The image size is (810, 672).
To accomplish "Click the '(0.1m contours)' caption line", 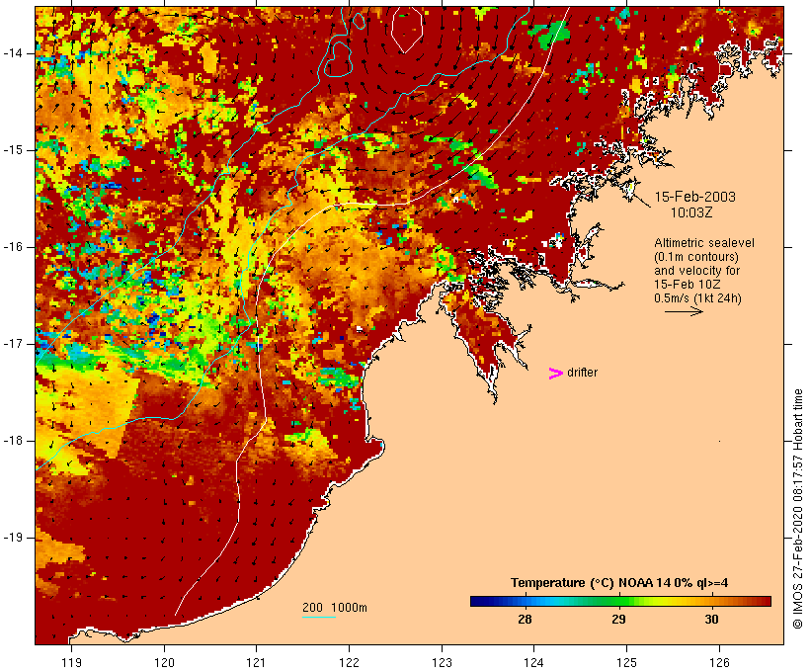I will [696, 257].
